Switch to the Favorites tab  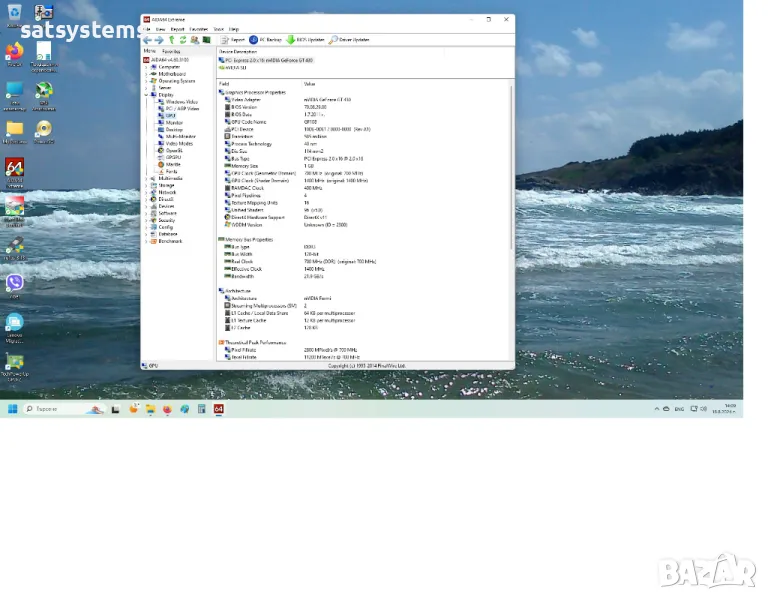[172, 51]
